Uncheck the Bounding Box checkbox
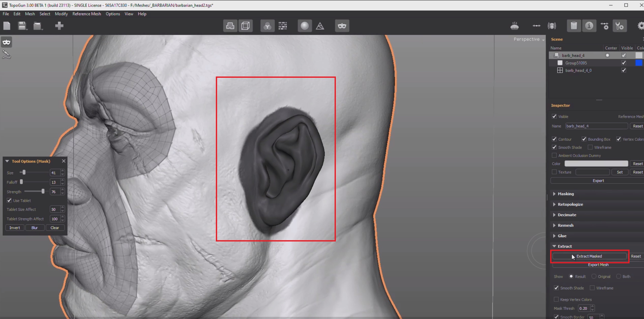The image size is (644, 319). 584,139
